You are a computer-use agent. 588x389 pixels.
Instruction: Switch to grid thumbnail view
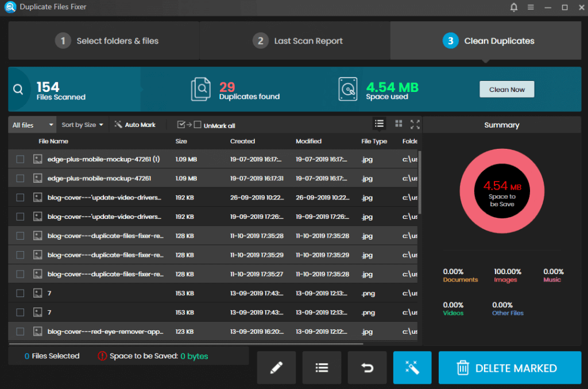pyautogui.click(x=399, y=124)
